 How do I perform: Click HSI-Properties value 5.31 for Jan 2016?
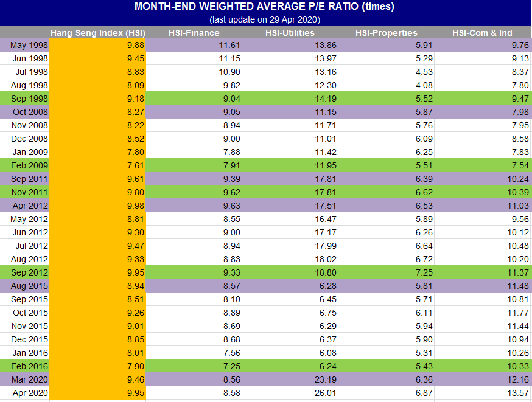pos(424,353)
